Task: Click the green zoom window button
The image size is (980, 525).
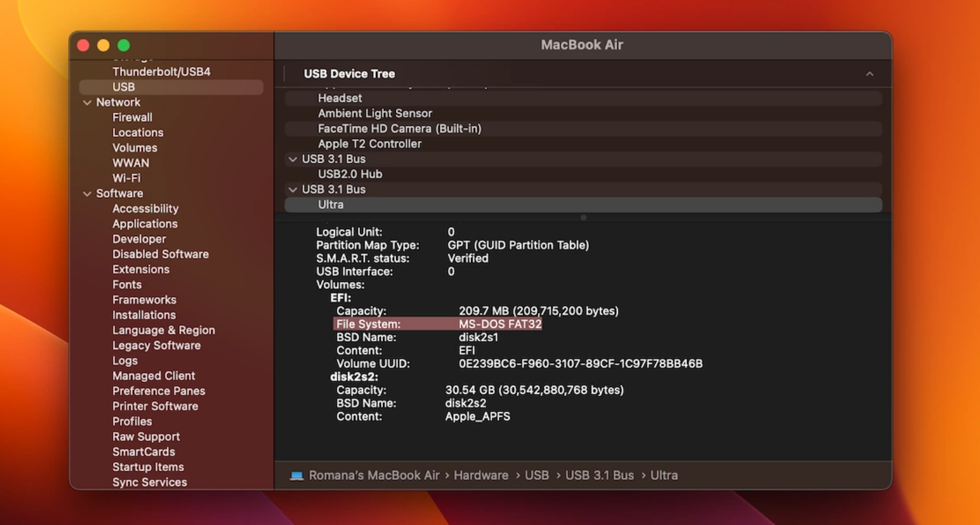Action: click(124, 46)
